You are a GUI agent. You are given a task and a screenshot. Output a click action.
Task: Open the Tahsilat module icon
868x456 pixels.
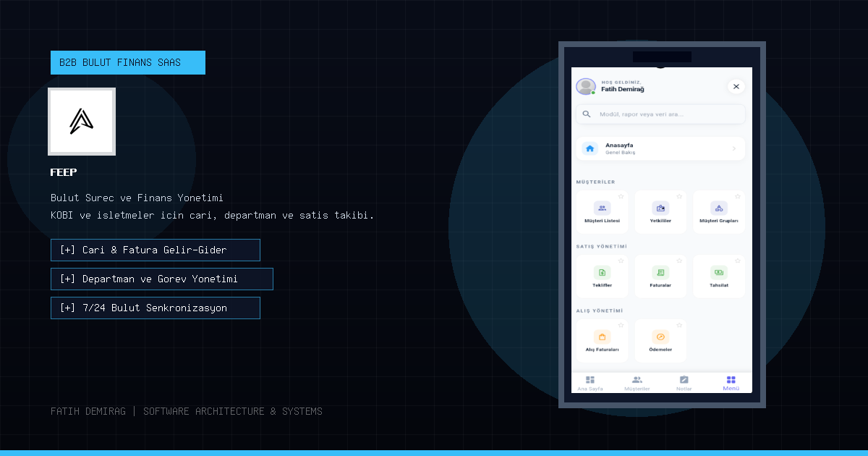tap(719, 273)
